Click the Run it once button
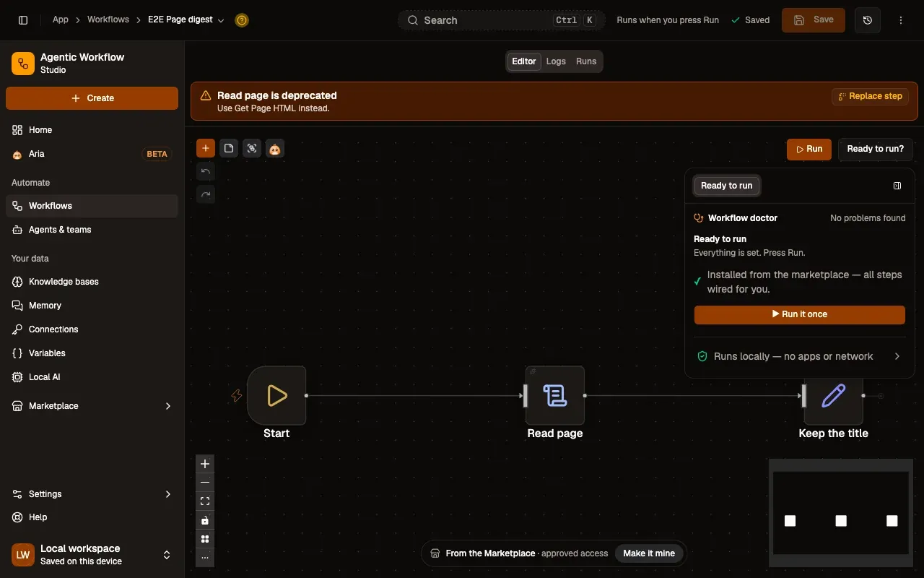 click(800, 314)
